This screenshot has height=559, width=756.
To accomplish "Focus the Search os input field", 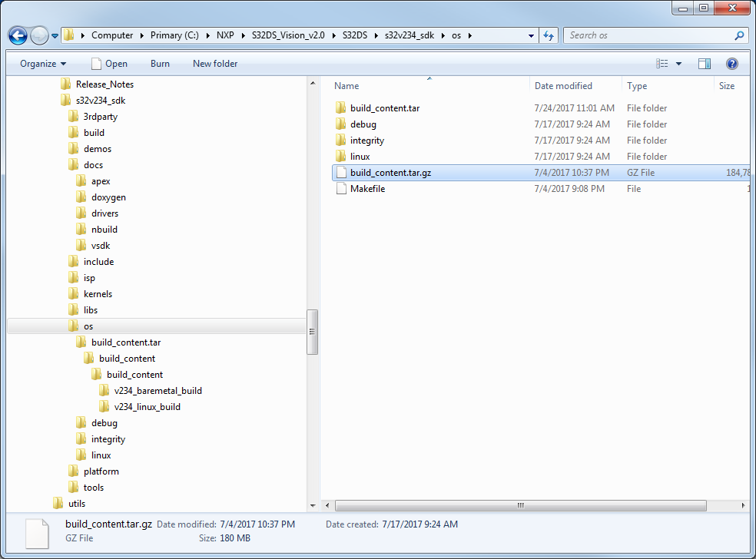I will point(650,35).
